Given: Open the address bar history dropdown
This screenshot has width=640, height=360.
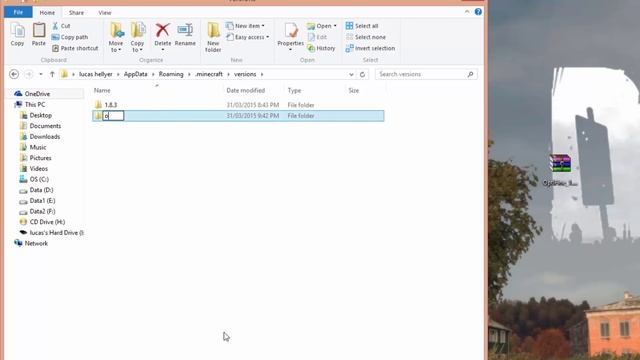Looking at the screenshot, I should click(351, 74).
